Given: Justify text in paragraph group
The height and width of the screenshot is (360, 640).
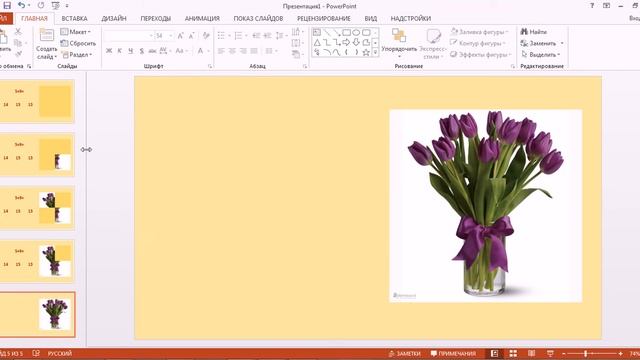Looking at the screenshot, I should 254,51.
